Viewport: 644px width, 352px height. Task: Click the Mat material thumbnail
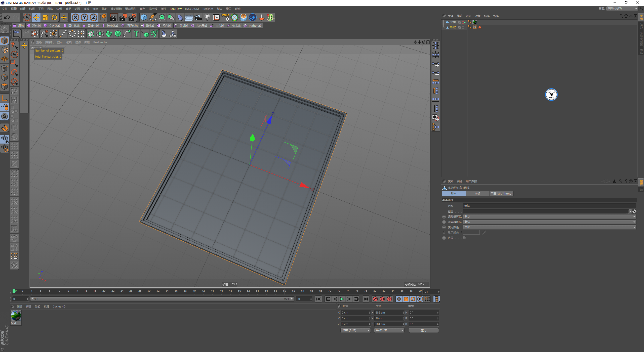coord(16,316)
